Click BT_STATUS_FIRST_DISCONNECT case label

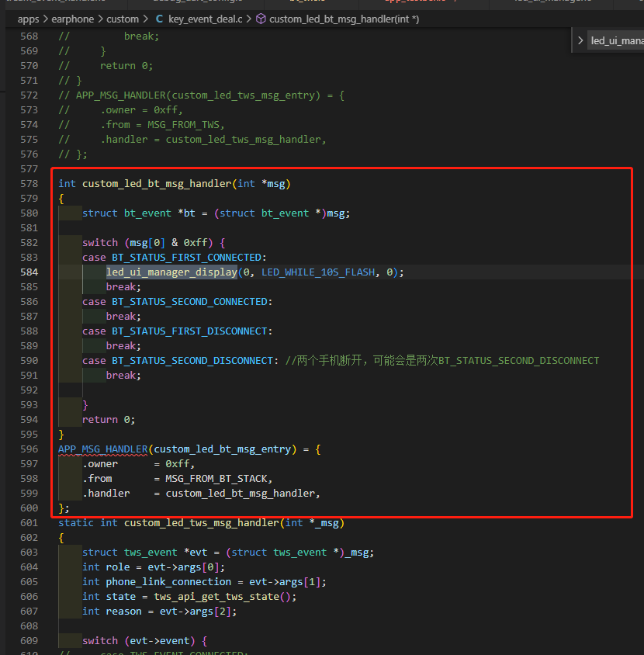click(189, 331)
